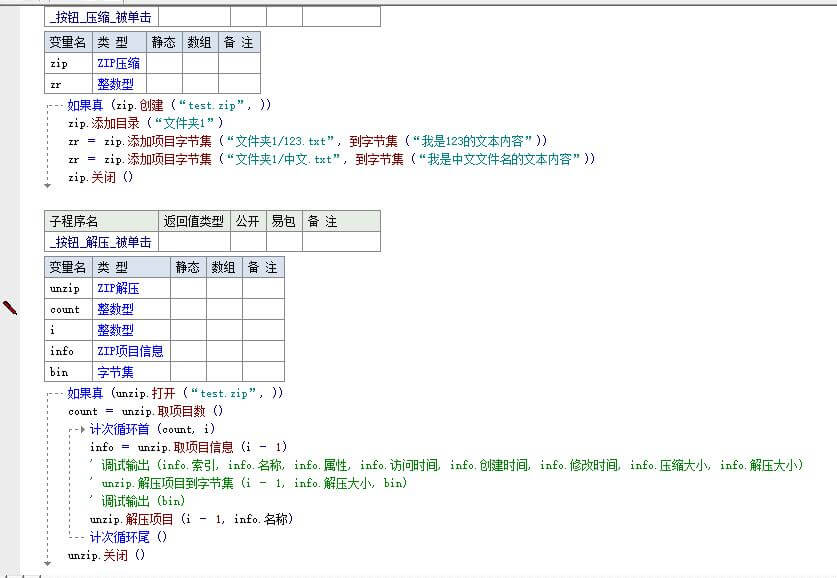Image resolution: width=837 pixels, height=578 pixels.
Task: Click the collapse arrow below zip.关闭 block
Action: click(x=47, y=183)
